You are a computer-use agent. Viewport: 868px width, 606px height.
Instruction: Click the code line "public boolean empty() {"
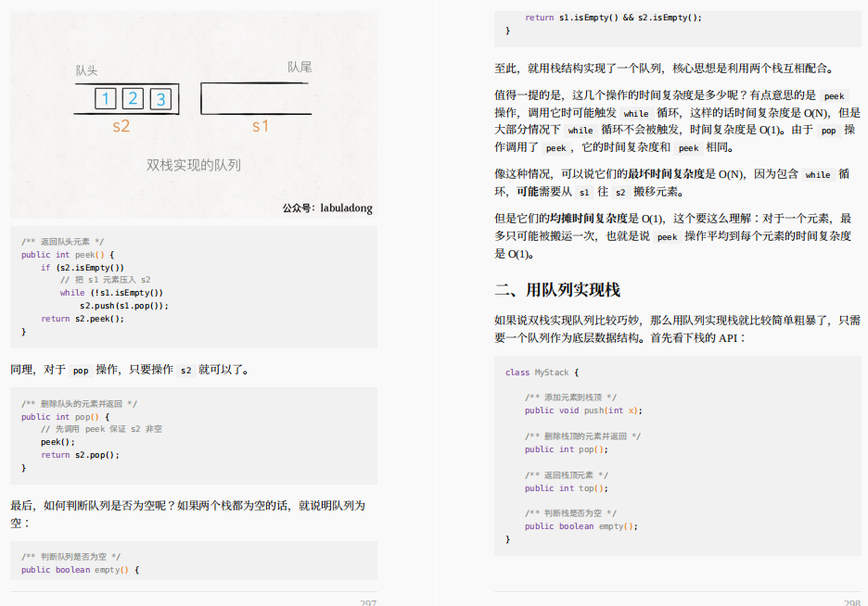tap(81, 570)
